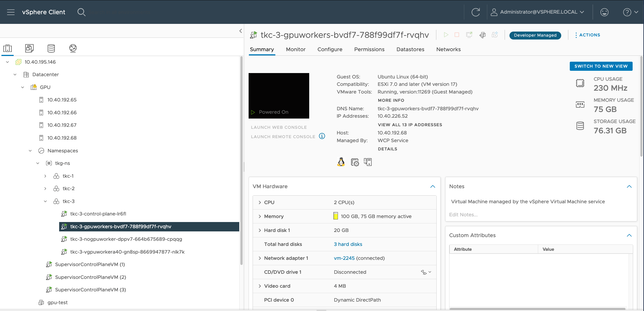Expand the Hard disk 1 row
This screenshot has height=311, width=644.
click(260, 230)
